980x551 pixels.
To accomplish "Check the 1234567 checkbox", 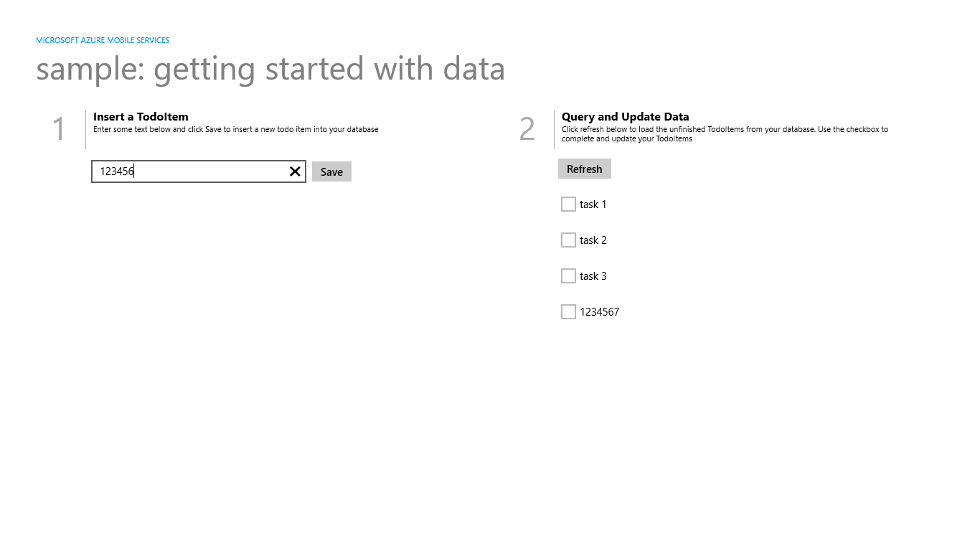I will pyautogui.click(x=568, y=312).
